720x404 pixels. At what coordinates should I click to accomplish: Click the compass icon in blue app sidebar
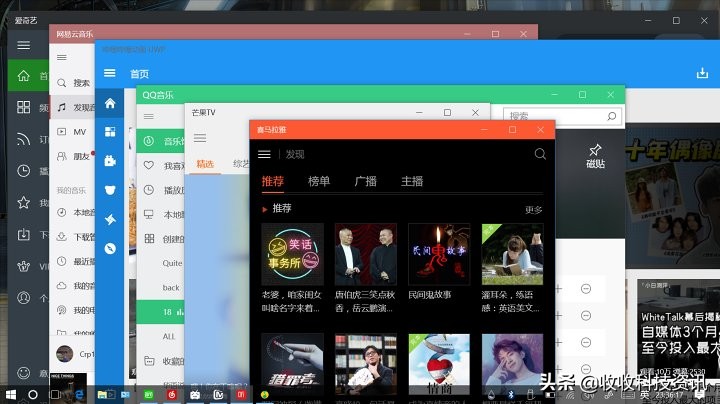coord(110,248)
